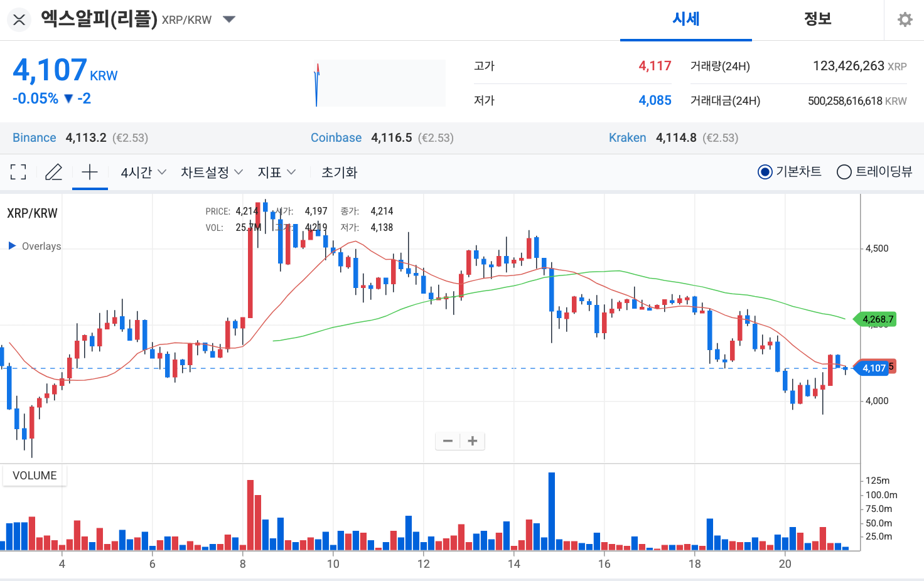Click the 4,107 current price marker
The width and height of the screenshot is (924, 581).
874,368
